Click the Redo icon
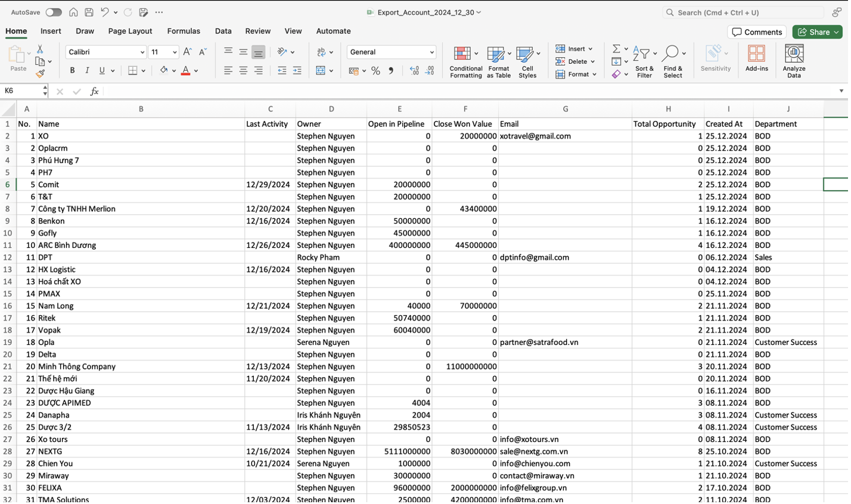Image resolution: width=851 pixels, height=504 pixels. [128, 13]
